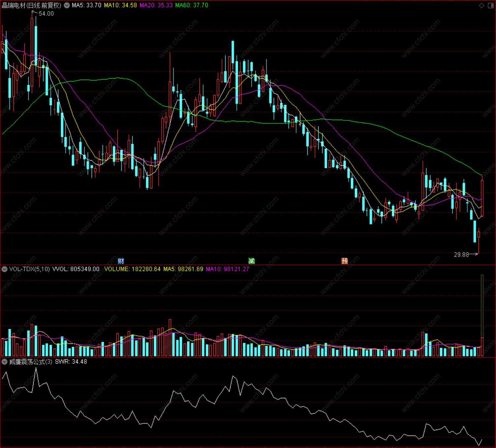Click the VOLUME: 182280.64 value
Screen dimensions: 496x448
[132, 269]
